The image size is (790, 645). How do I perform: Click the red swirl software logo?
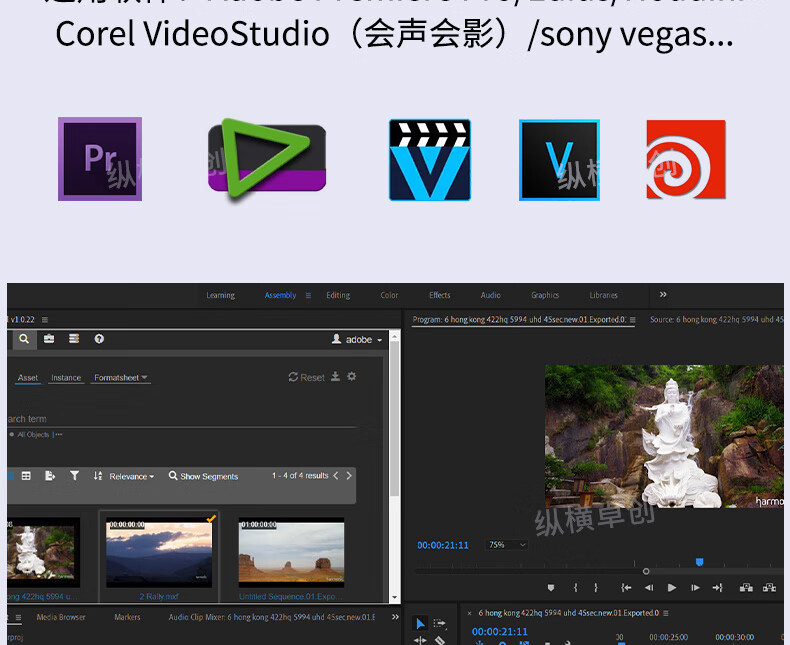tap(686, 159)
